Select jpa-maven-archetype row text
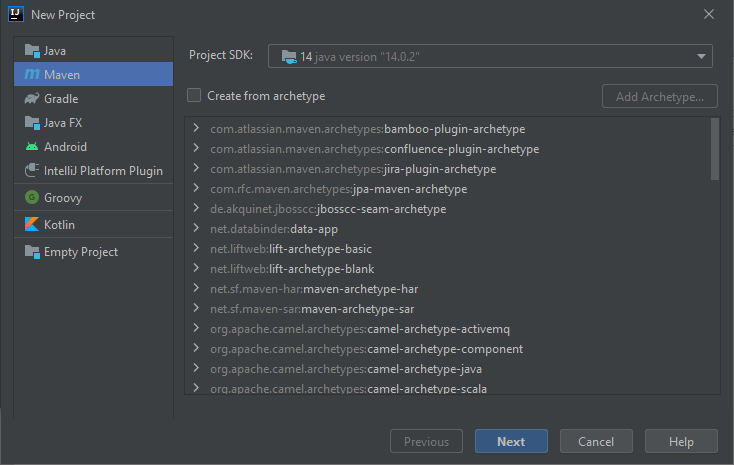The height and width of the screenshot is (465, 734). (338, 189)
